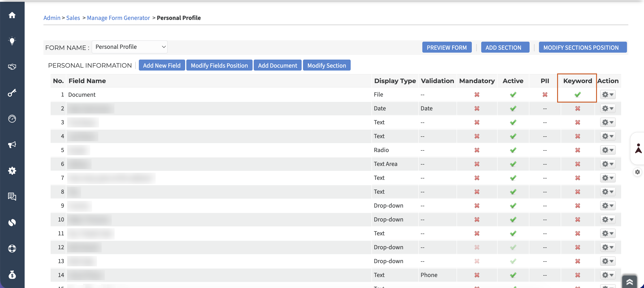The image size is (644, 288).
Task: Open action gear menu for row 10
Action: tap(608, 219)
